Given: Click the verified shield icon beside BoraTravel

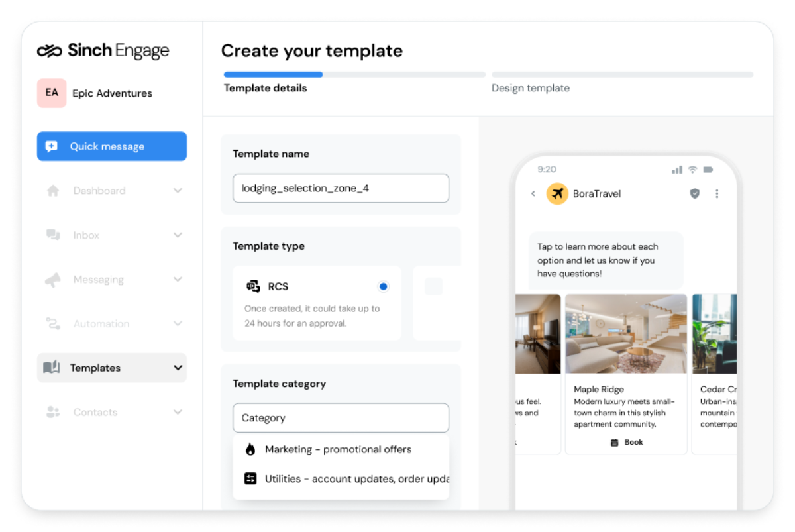Looking at the screenshot, I should [694, 194].
